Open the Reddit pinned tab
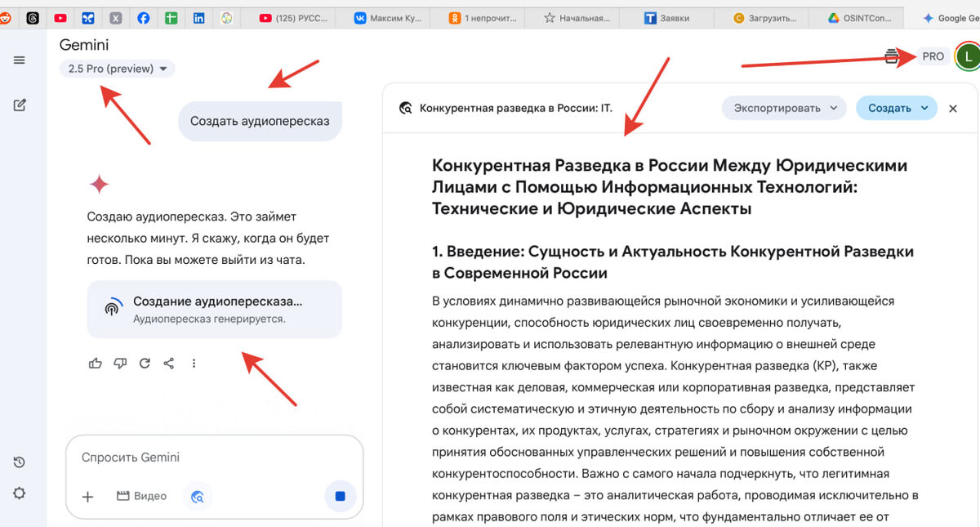Viewport: 980px width, 527px height. tap(5, 18)
